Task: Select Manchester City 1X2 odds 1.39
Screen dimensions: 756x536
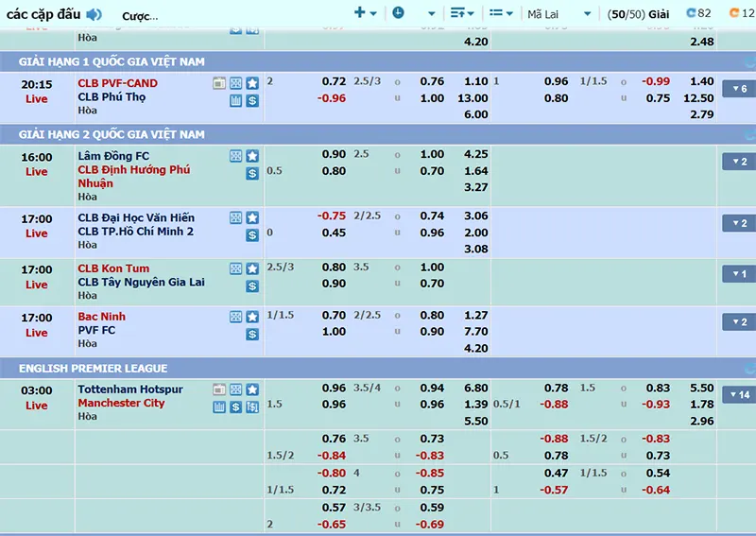Action: [x=476, y=405]
